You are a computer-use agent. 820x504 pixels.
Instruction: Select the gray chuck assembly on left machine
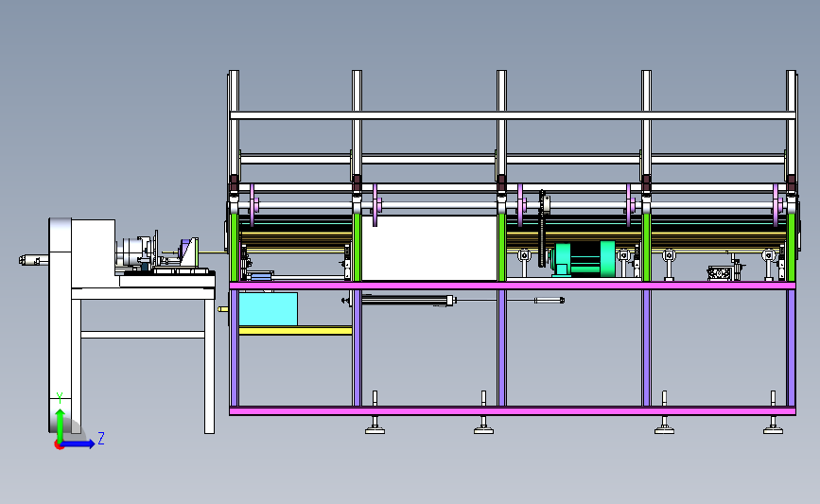pyautogui.click(x=134, y=253)
